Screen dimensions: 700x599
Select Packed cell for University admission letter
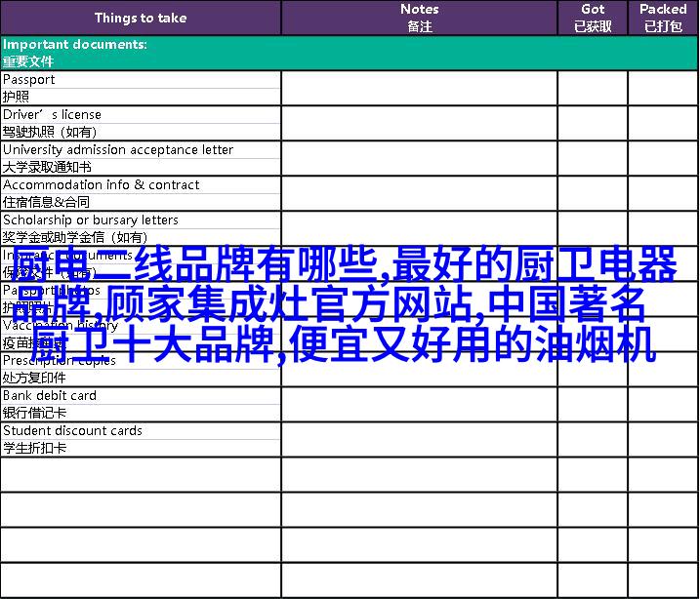[x=663, y=159]
